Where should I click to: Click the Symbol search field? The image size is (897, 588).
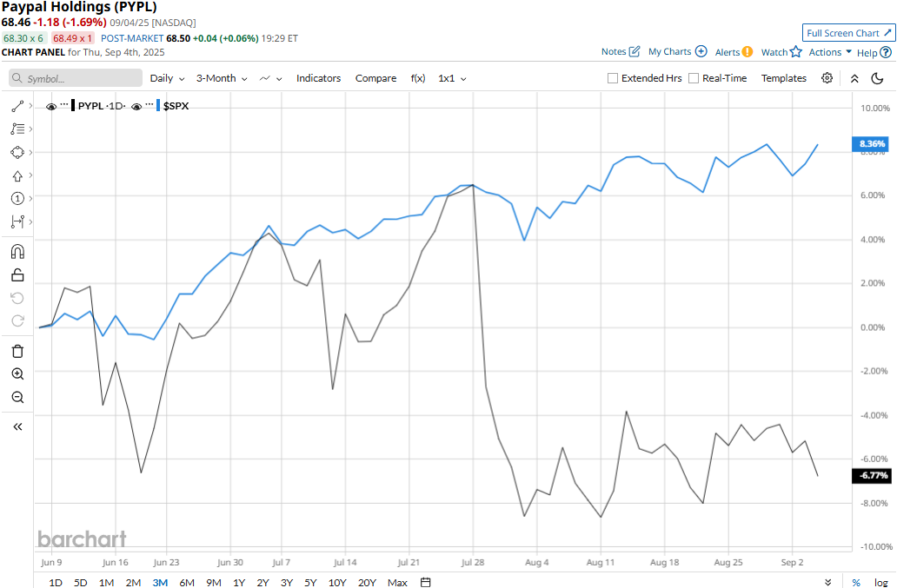(x=76, y=78)
